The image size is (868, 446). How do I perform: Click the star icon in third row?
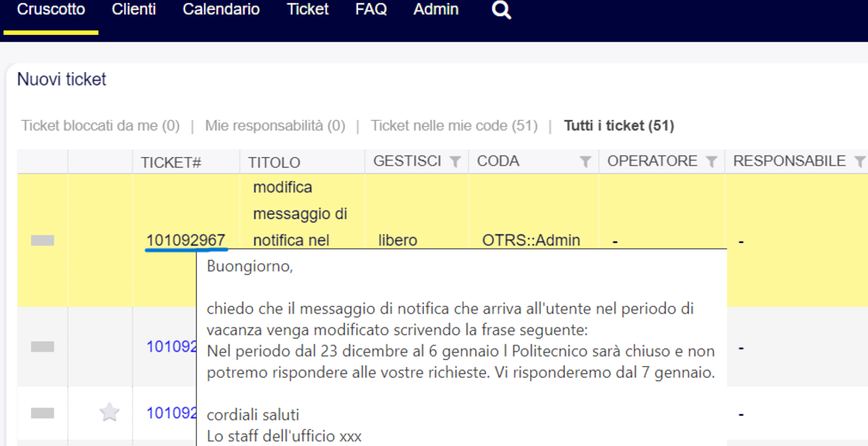pyautogui.click(x=109, y=413)
